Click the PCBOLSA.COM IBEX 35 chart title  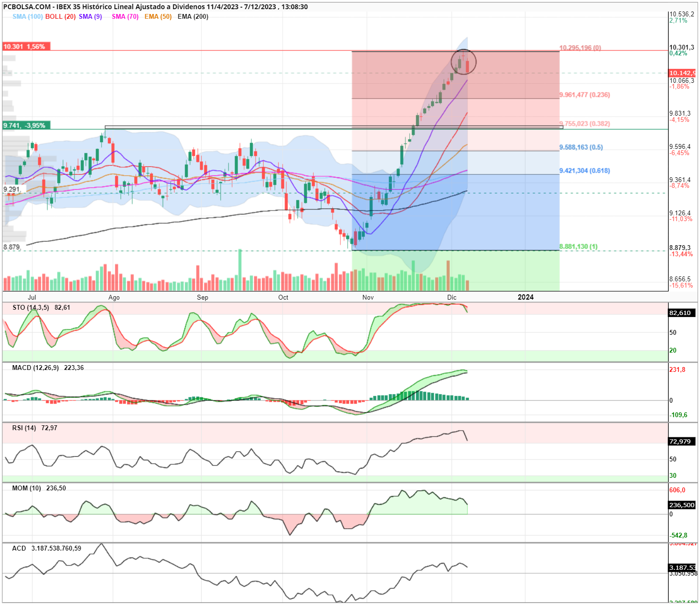click(x=156, y=7)
